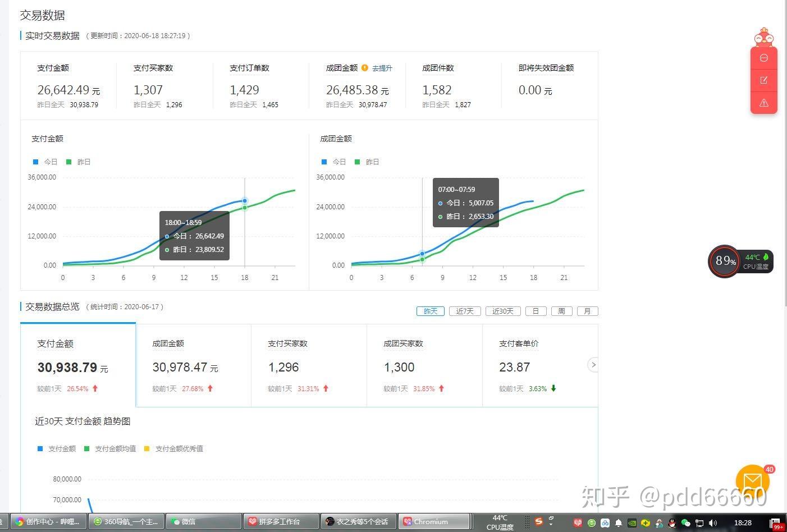Switch to 拼多多工作台 taskbar window

pos(281,522)
